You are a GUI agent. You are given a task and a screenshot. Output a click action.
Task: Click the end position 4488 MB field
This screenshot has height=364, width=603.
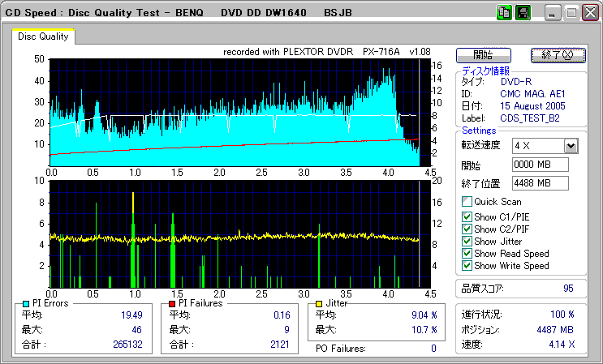(540, 183)
